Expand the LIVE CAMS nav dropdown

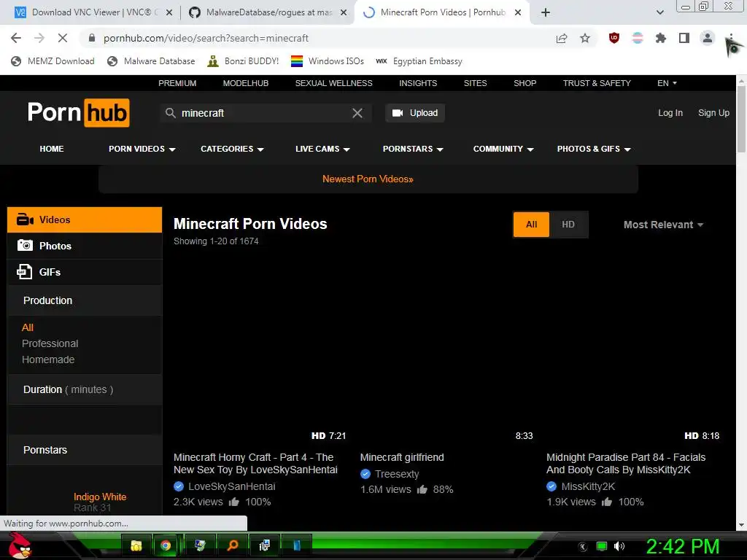coord(322,149)
